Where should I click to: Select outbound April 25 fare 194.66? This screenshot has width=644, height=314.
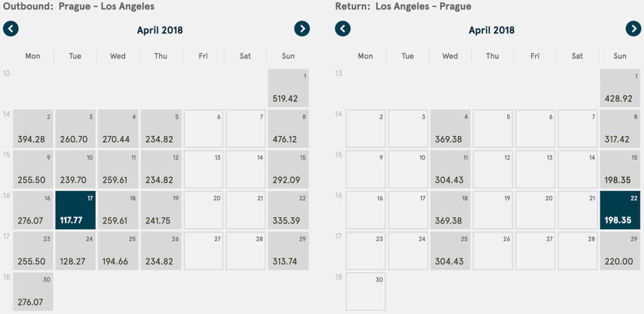(118, 251)
